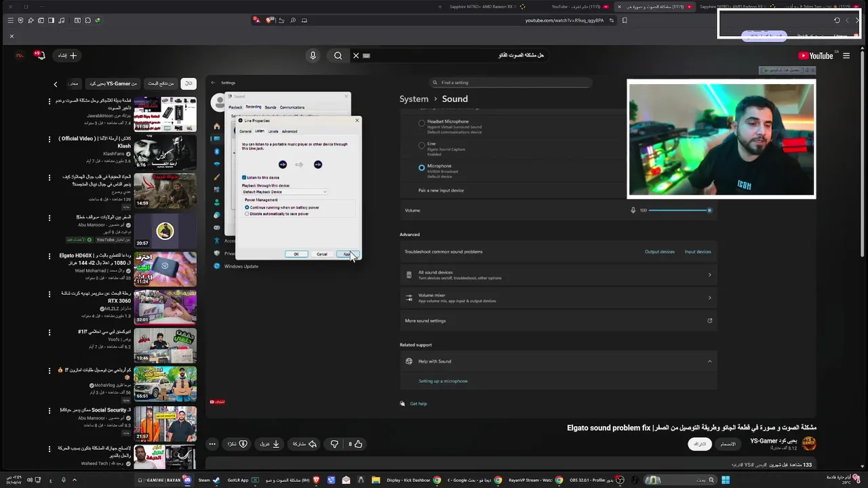This screenshot has width=868, height=488.
Task: Go back using Settings back arrow
Action: (213, 83)
